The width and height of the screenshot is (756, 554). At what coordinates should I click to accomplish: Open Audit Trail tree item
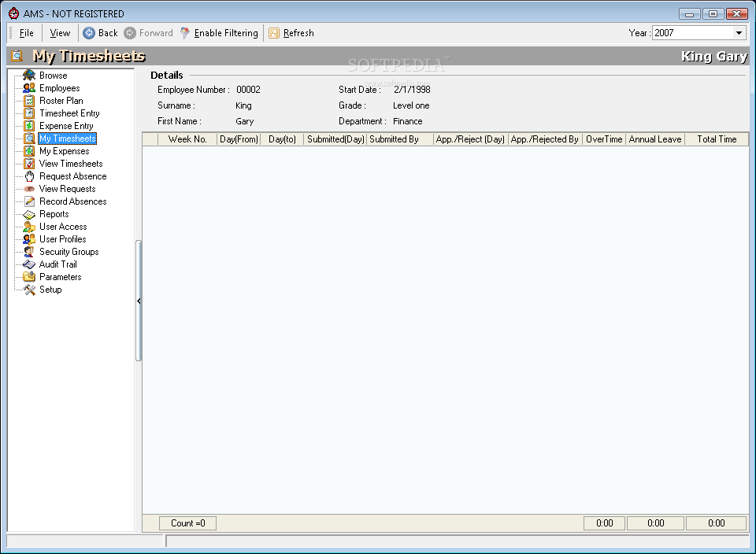point(57,264)
